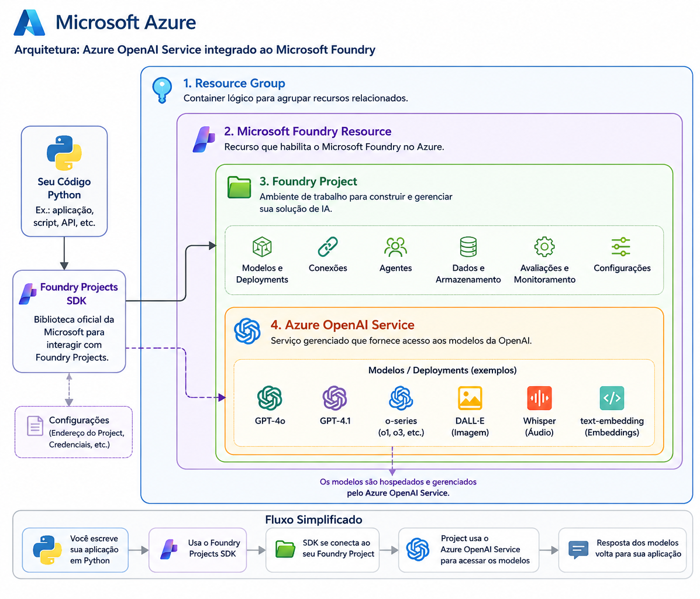
Task: Click the green Foundry Project folder icon
Action: pos(239,187)
